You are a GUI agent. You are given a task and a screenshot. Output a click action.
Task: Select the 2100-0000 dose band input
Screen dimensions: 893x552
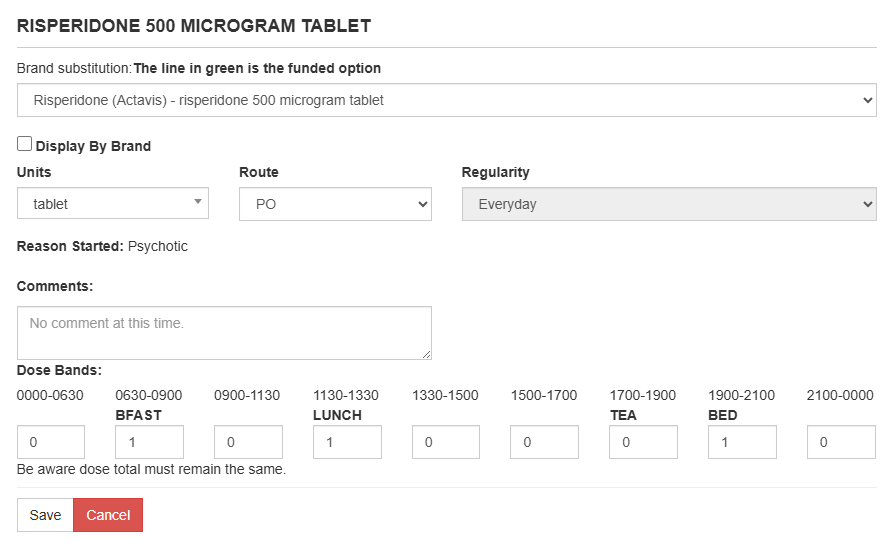point(841,442)
